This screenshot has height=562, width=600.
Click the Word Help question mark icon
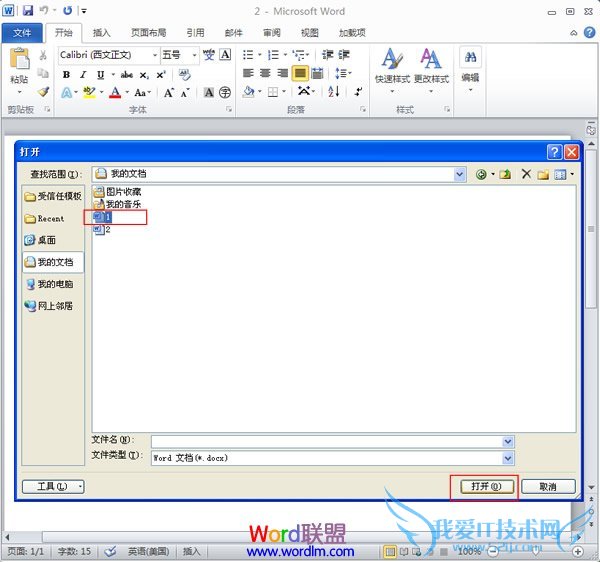coord(589,33)
